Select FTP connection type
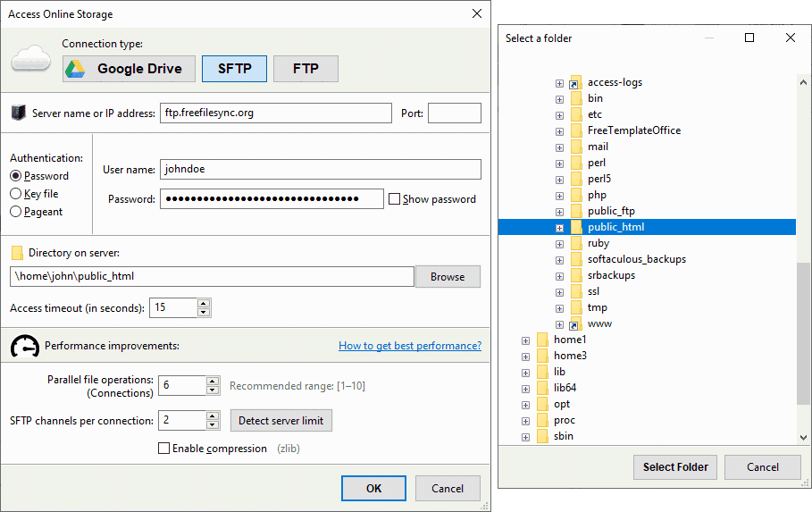 coord(306,69)
